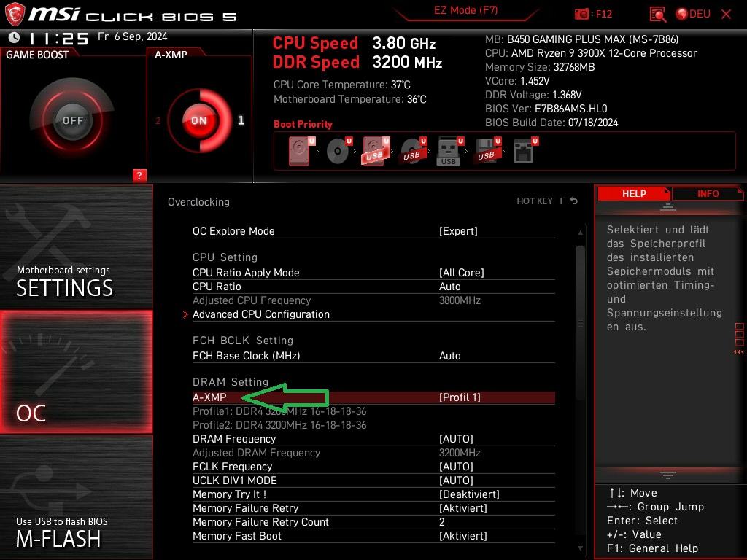Viewport: 747px width, 560px height.
Task: Open the BIOS search magnifier icon
Action: point(657,15)
